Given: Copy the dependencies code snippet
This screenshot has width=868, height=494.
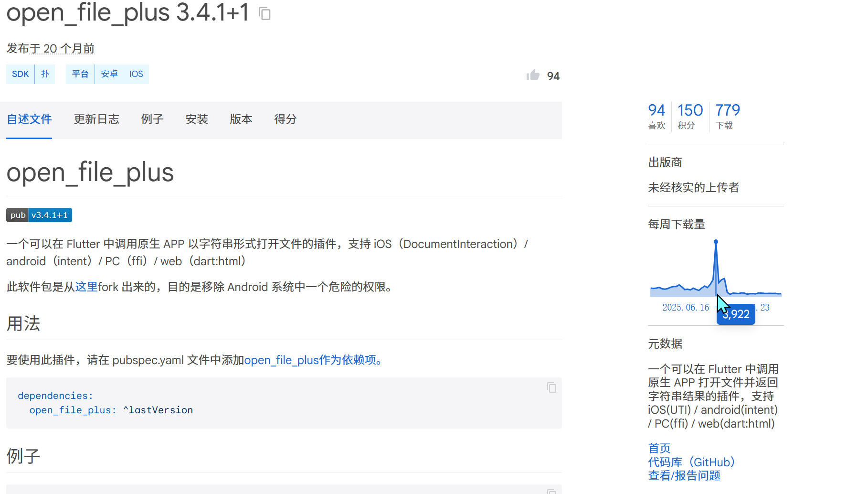Looking at the screenshot, I should click(x=551, y=388).
